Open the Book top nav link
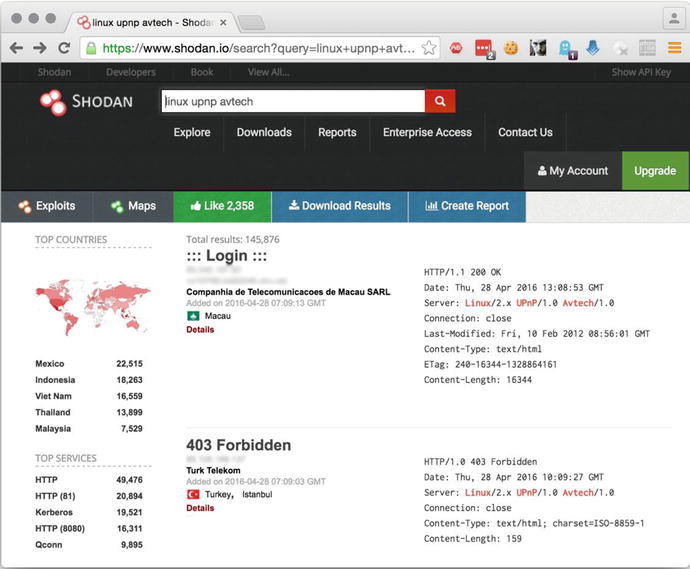The height and width of the screenshot is (569, 690). [202, 72]
